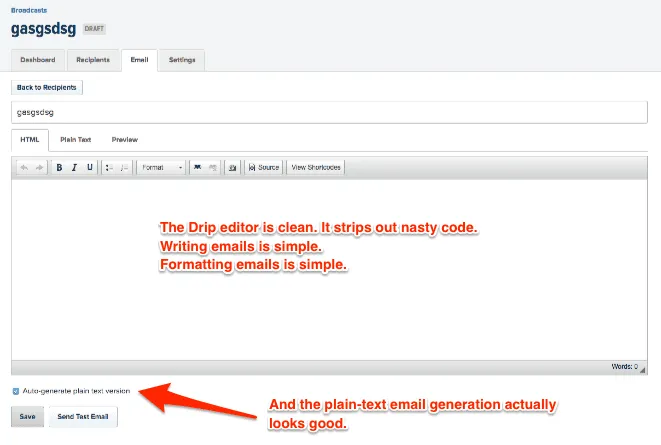
Task: Click the DRAFT status badge
Action: tap(94, 29)
